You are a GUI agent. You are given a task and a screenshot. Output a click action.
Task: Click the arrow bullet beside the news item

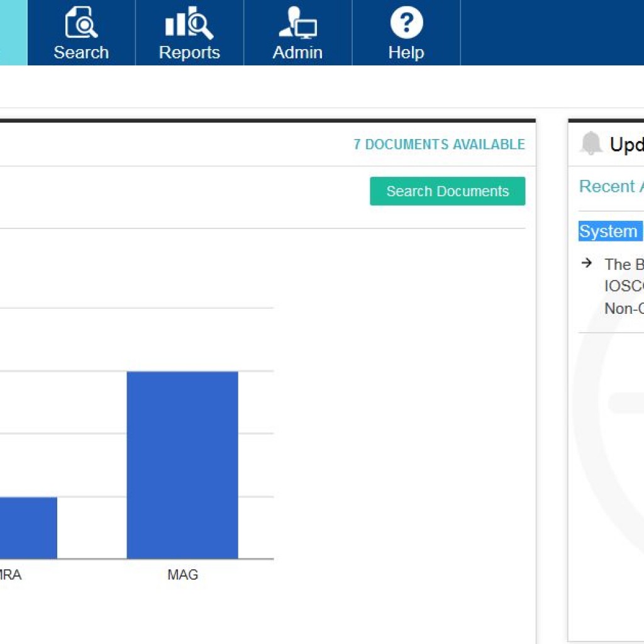[x=587, y=263]
